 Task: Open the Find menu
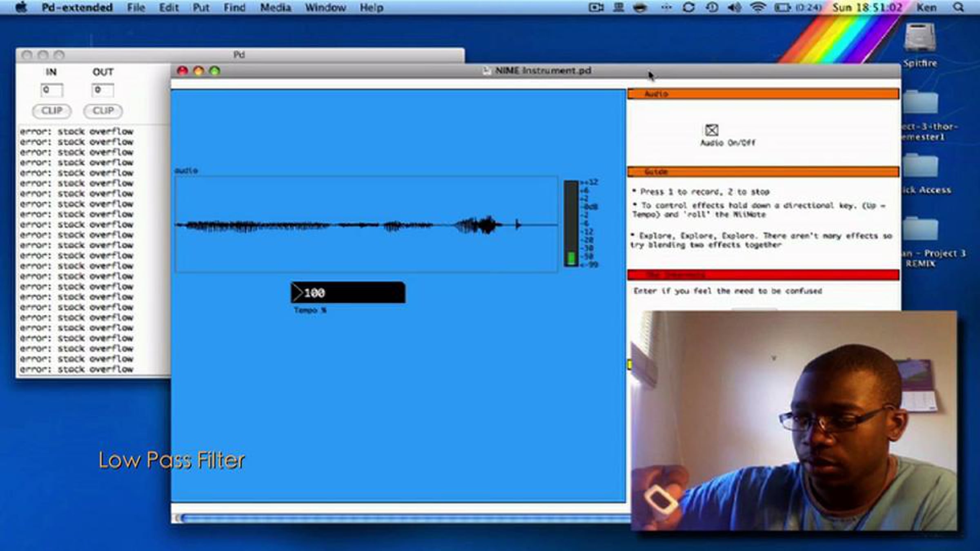click(x=234, y=7)
